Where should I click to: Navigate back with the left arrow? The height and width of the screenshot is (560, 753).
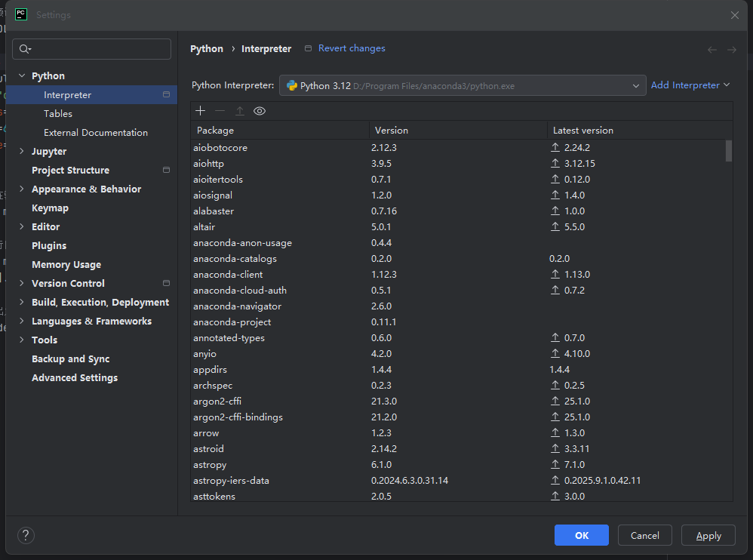pyautogui.click(x=712, y=50)
